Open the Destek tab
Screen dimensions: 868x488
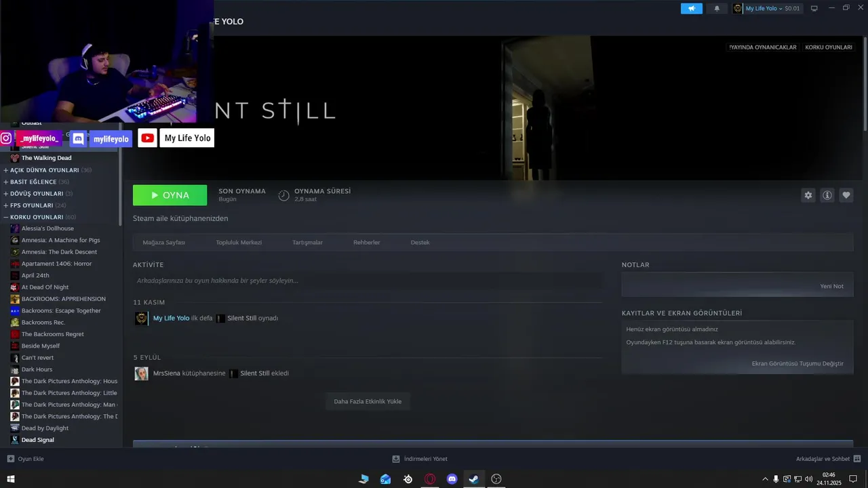pyautogui.click(x=420, y=242)
